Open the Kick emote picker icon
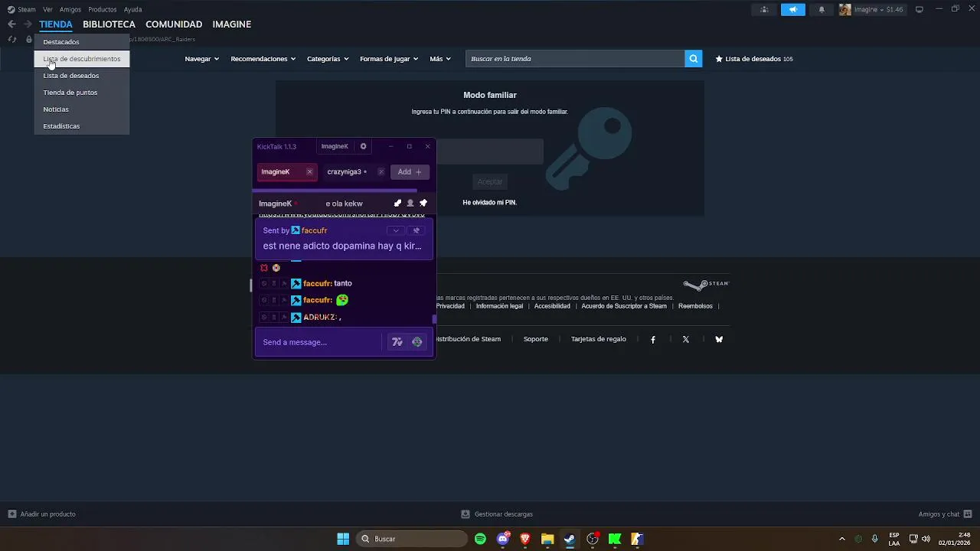This screenshot has height=551, width=980. click(417, 342)
